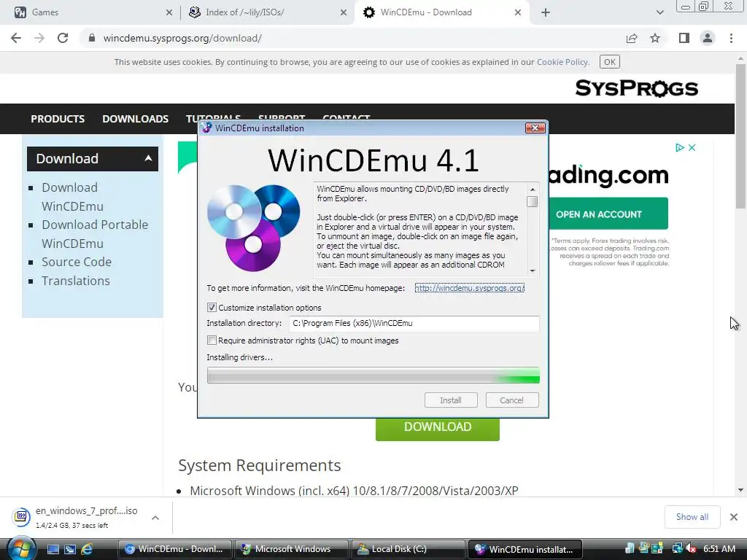Switch to the Index of /~lily/ISOs/ tab

(267, 12)
